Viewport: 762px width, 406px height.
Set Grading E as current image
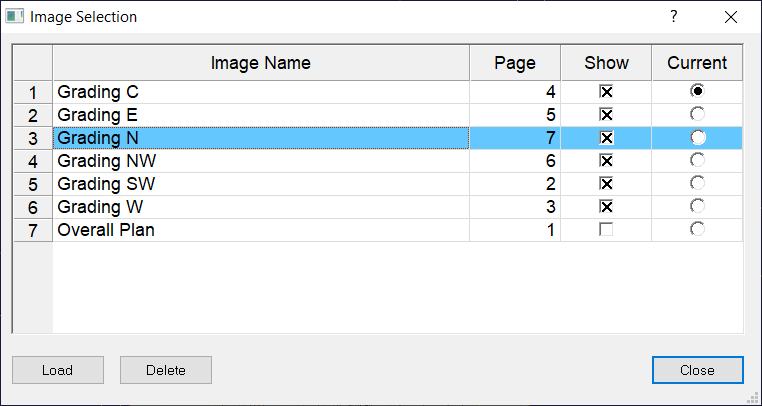point(697,114)
